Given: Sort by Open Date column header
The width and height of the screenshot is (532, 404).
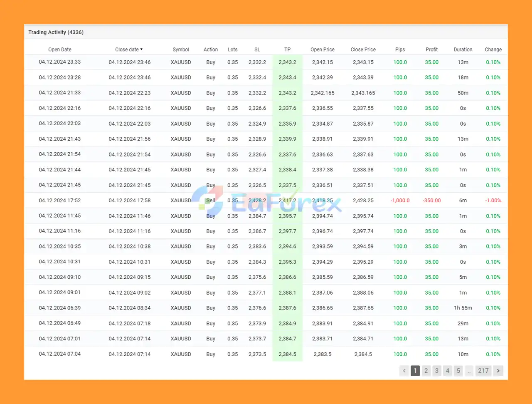Looking at the screenshot, I should [60, 50].
